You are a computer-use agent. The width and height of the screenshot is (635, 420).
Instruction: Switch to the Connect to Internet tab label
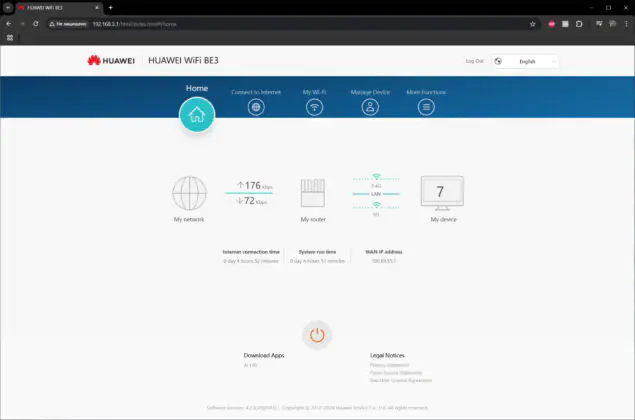pyautogui.click(x=256, y=92)
